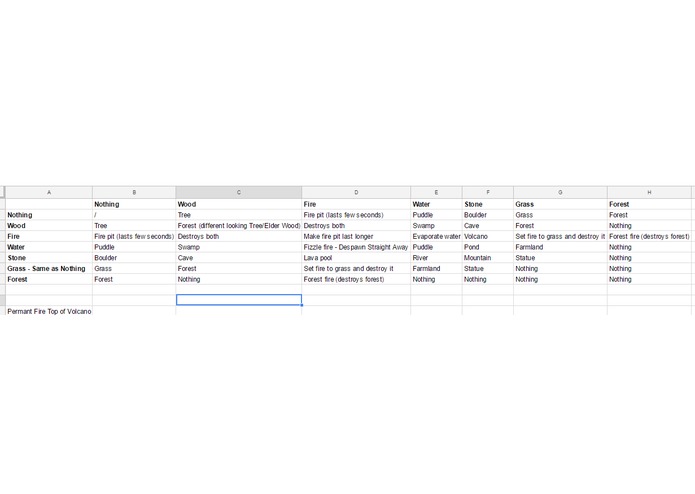Select the Fire column heading cell
This screenshot has width=695, height=494.
(x=356, y=204)
